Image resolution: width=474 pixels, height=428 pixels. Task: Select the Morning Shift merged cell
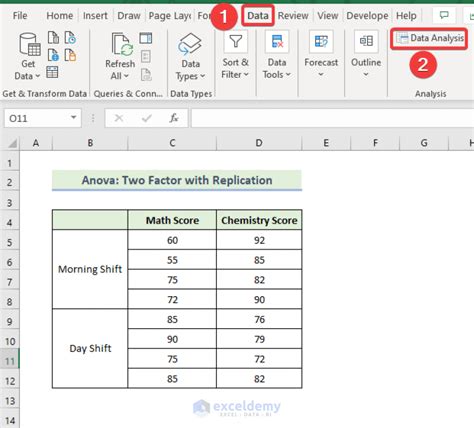pos(90,269)
